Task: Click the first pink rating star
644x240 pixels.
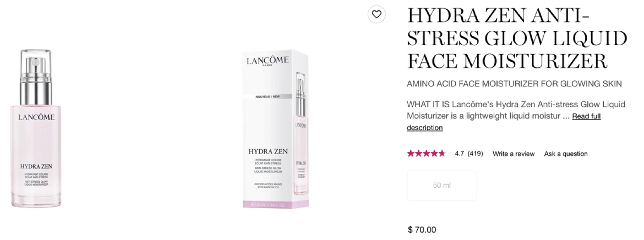Action: click(411, 154)
